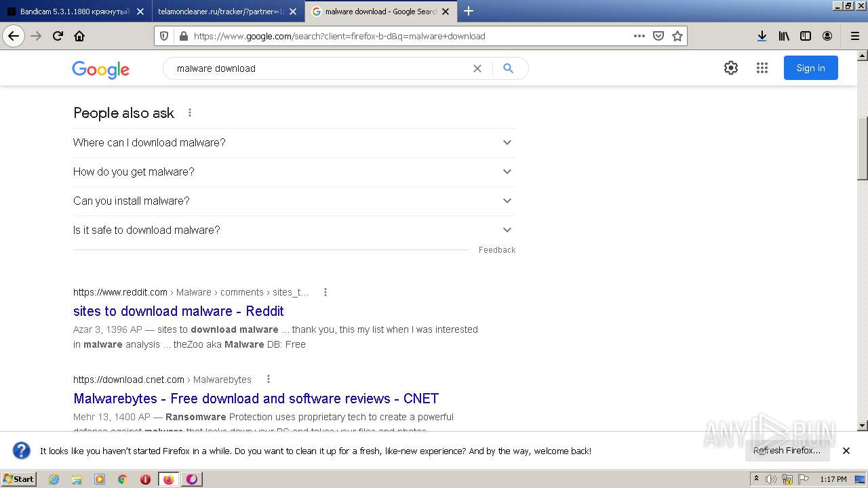Expand 'Can you install malware?' question
Viewport: 868px width, 488px height.
pyautogui.click(x=294, y=201)
